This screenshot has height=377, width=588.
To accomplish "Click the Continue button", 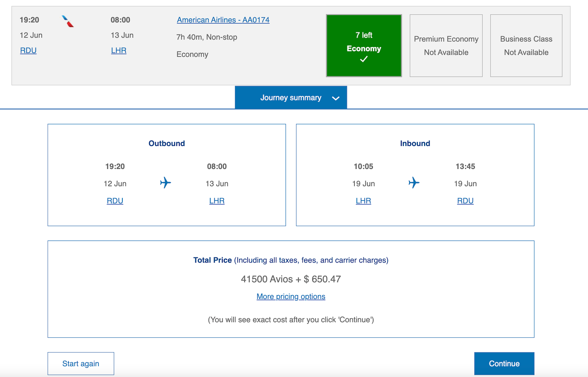I will pos(504,363).
